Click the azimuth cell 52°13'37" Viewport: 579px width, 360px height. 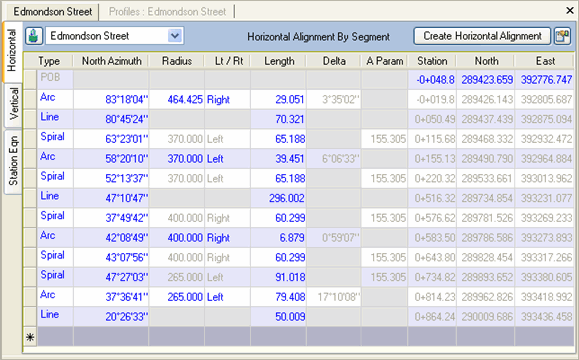tap(111, 178)
